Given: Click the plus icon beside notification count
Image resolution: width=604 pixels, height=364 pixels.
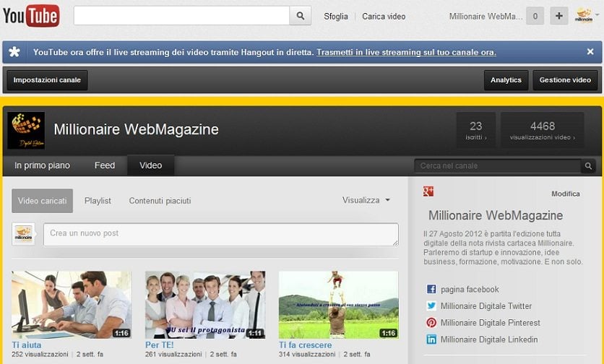Looking at the screenshot, I should (x=558, y=16).
